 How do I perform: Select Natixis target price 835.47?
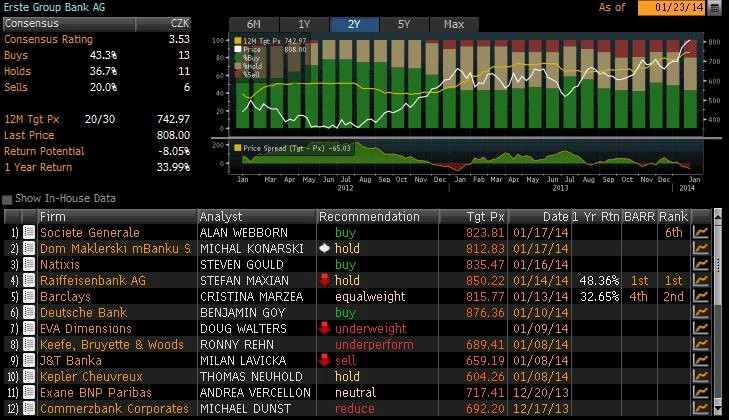(x=485, y=264)
